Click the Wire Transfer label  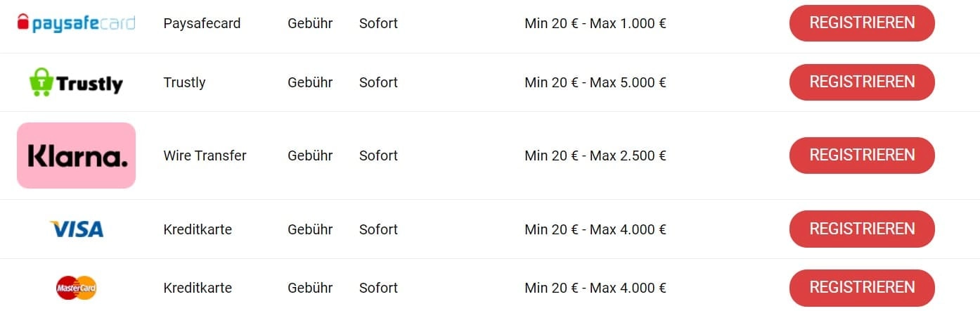click(205, 155)
